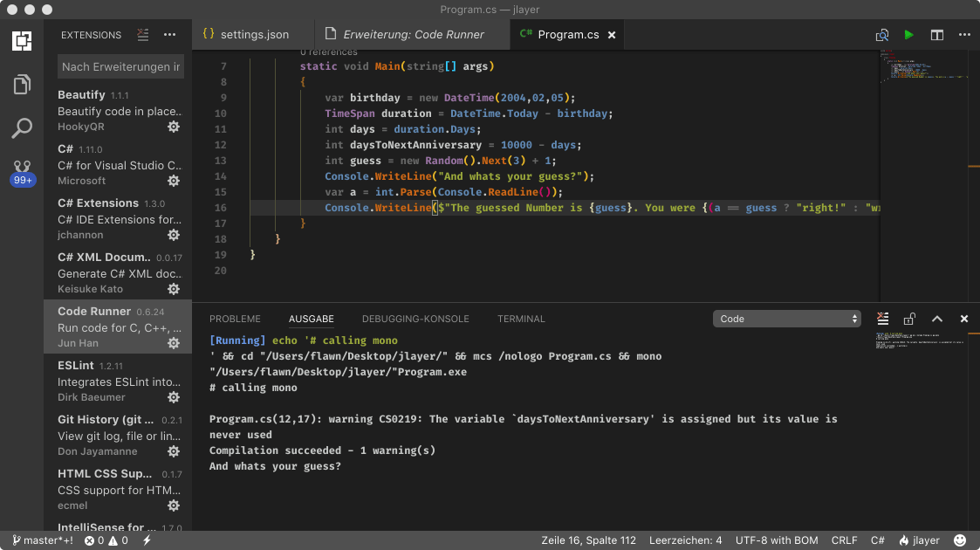Select Code Runner extension entry
Image resolution: width=980 pixels, height=550 pixels.
click(x=118, y=327)
